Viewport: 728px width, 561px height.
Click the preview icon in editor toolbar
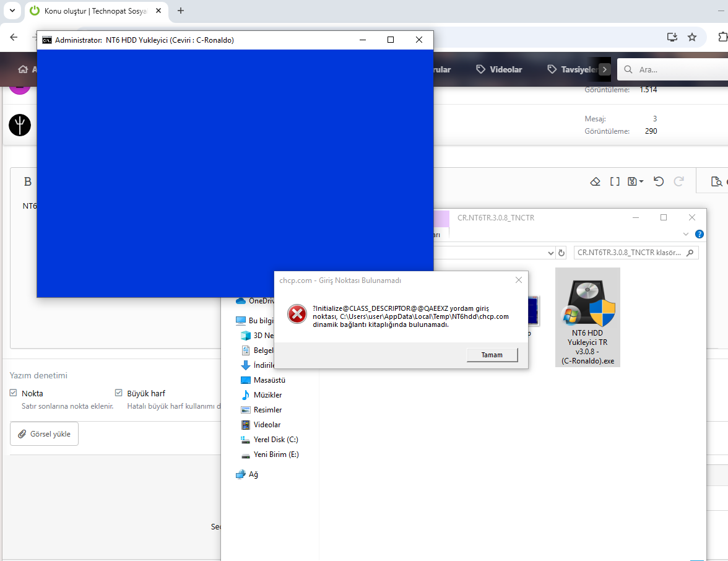716,181
